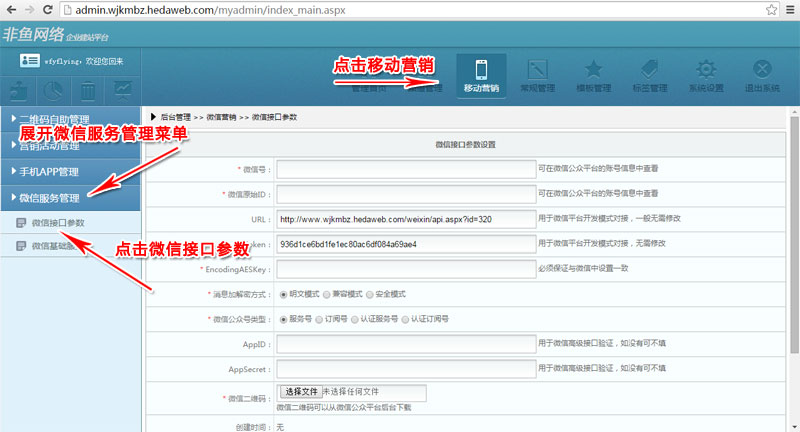This screenshot has width=800, height=432.
Task: Open the 常规管理 top navigation icon
Action: pyautogui.click(x=537, y=75)
